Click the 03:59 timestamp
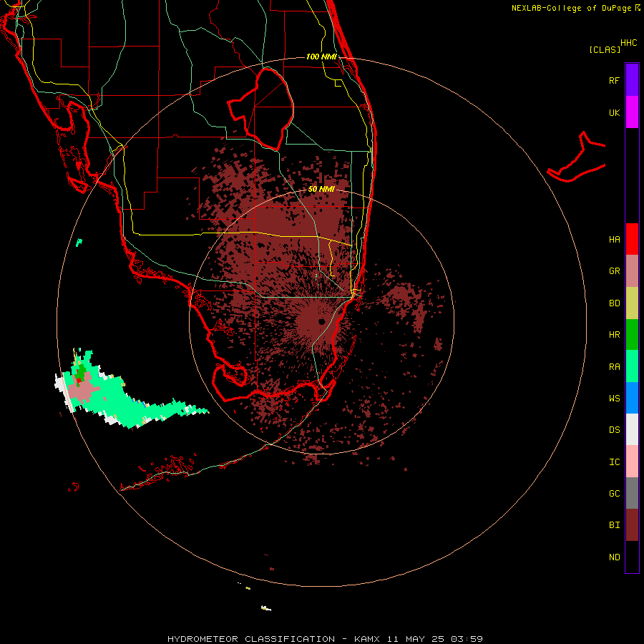Viewport: 644px width, 644px height. pyautogui.click(x=467, y=639)
